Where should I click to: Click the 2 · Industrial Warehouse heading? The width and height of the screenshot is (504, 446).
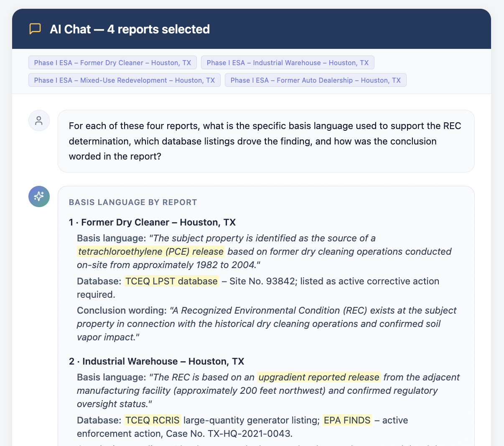point(157,361)
